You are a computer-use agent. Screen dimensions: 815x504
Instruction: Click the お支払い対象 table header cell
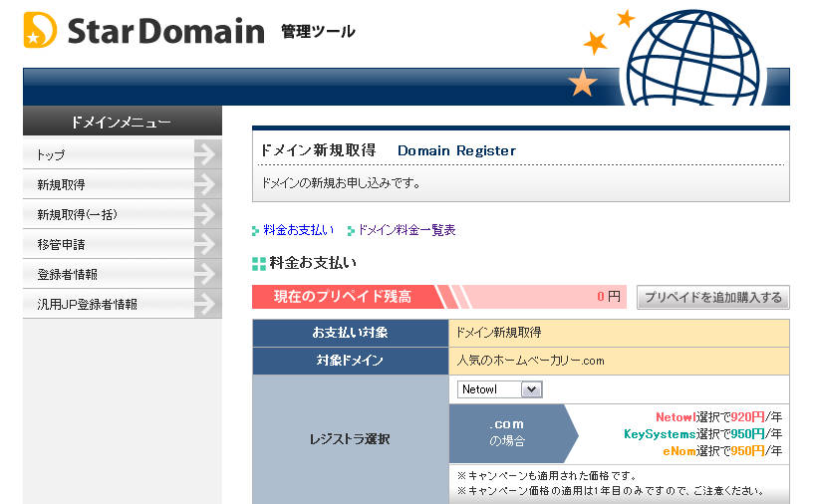(351, 333)
